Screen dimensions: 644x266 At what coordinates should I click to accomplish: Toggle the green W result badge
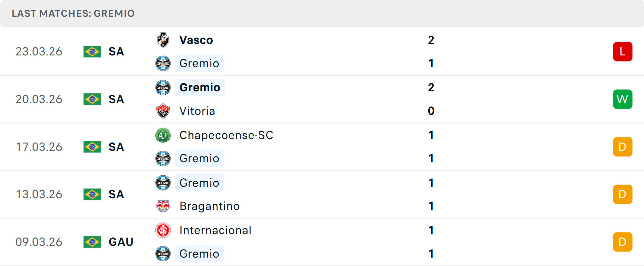[623, 99]
